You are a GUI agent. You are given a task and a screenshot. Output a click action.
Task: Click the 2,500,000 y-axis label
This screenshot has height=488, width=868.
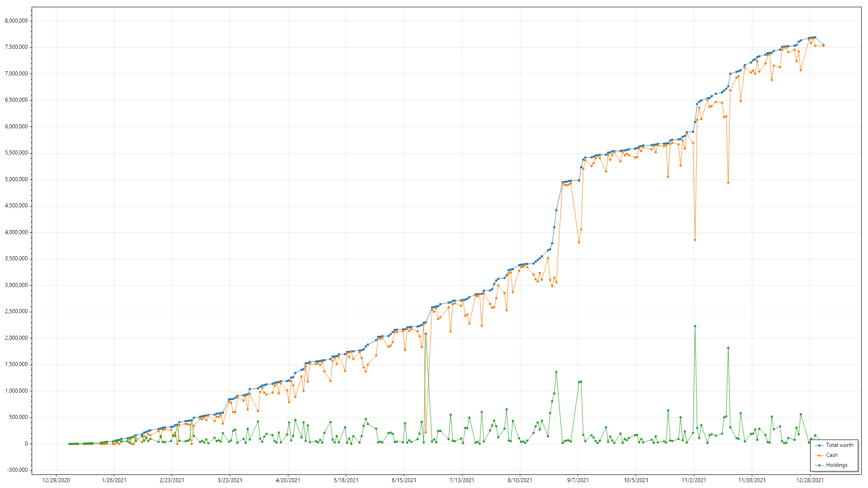pos(16,312)
